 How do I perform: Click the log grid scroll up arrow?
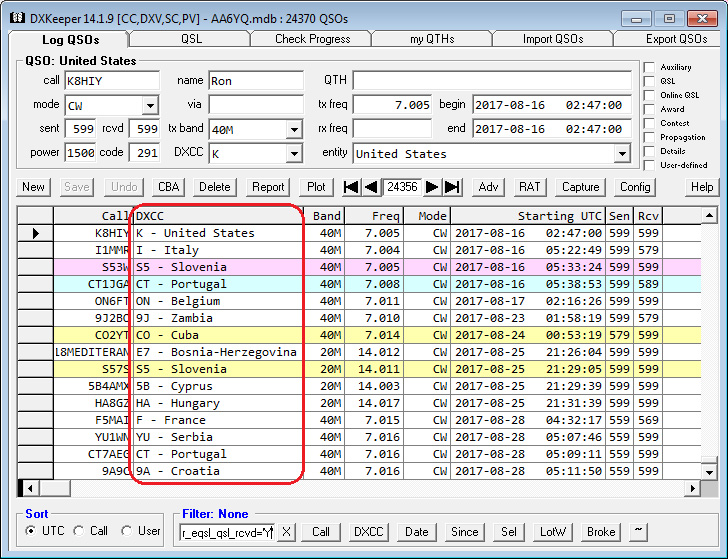[709, 215]
